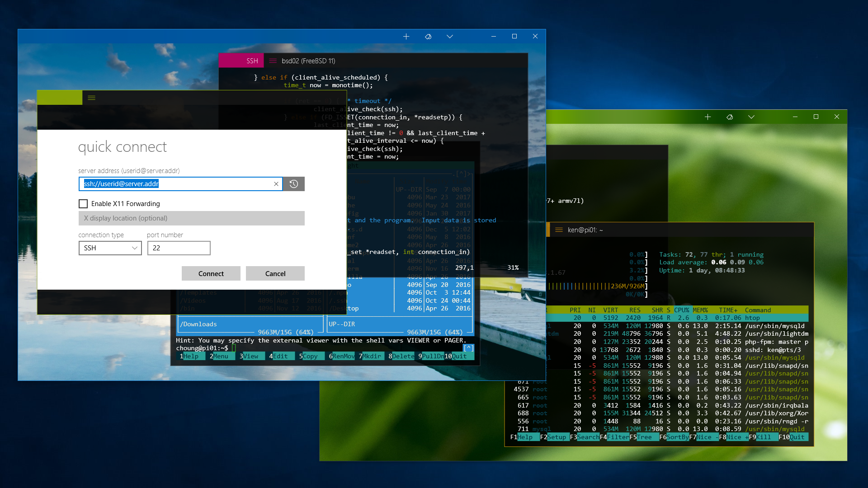Select the green terminal tab
This screenshot has width=868, height=488.
tap(60, 98)
